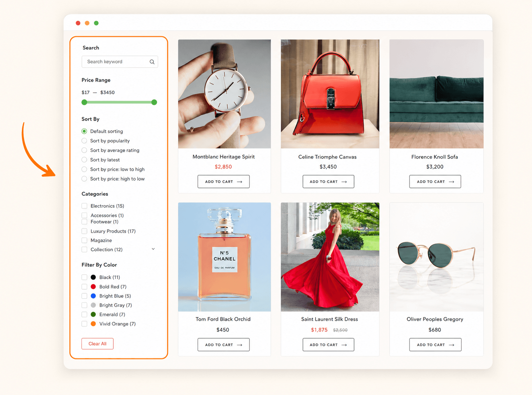Click the red window close dot
Image resolution: width=532 pixels, height=395 pixels.
point(78,23)
